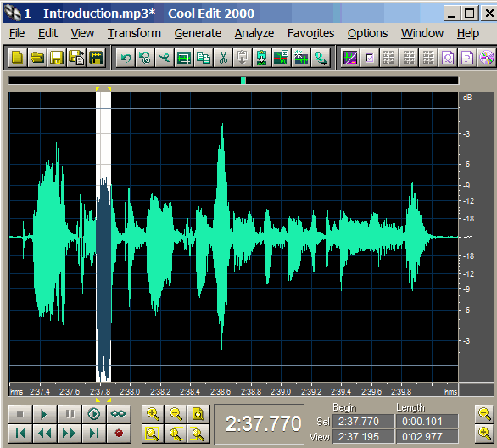The height and width of the screenshot is (448, 497).
Task: Open the Generate menu
Action: click(198, 33)
